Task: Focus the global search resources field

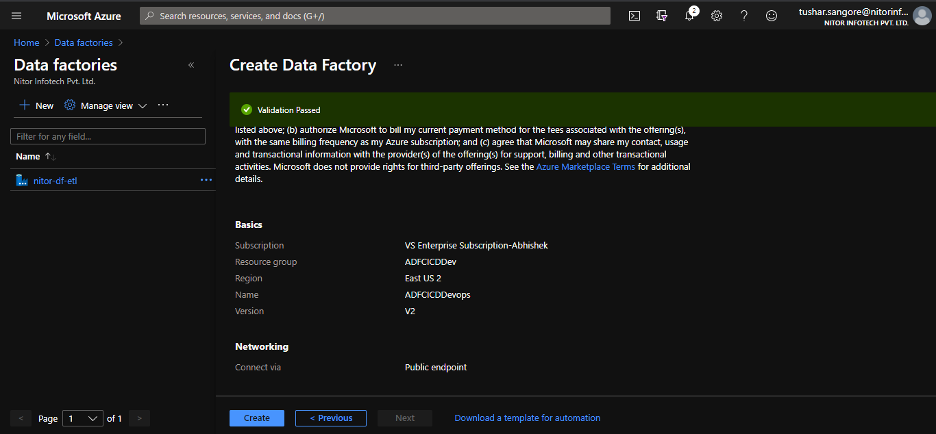Action: point(375,16)
